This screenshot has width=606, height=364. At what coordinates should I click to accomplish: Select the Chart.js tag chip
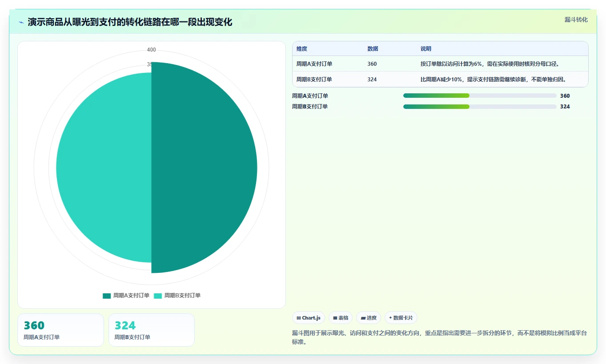pos(309,318)
